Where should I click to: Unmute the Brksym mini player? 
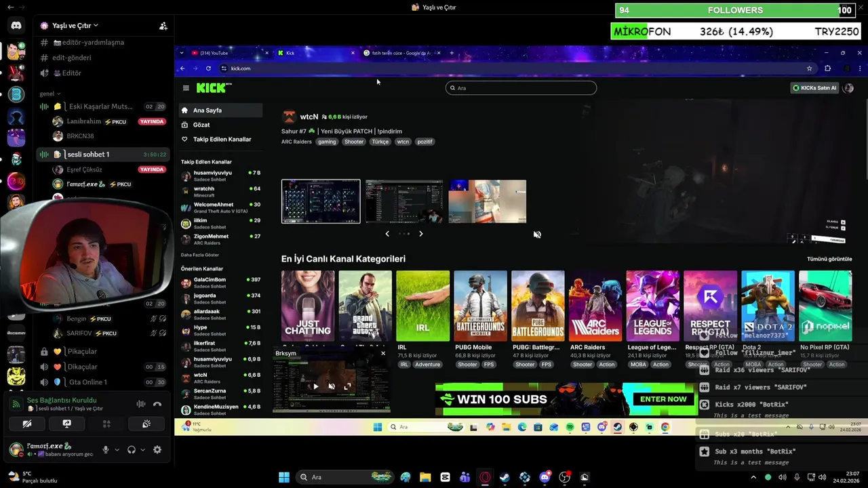tap(332, 386)
